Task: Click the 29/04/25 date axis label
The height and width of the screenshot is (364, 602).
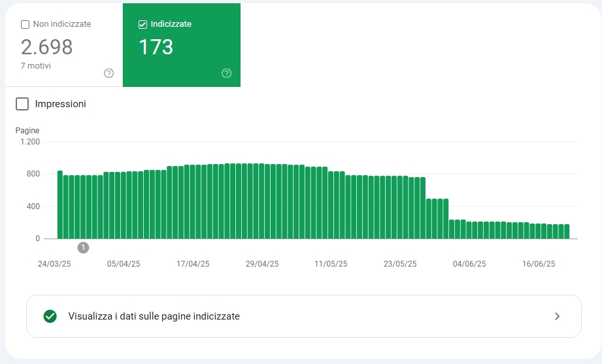Action: (x=262, y=264)
